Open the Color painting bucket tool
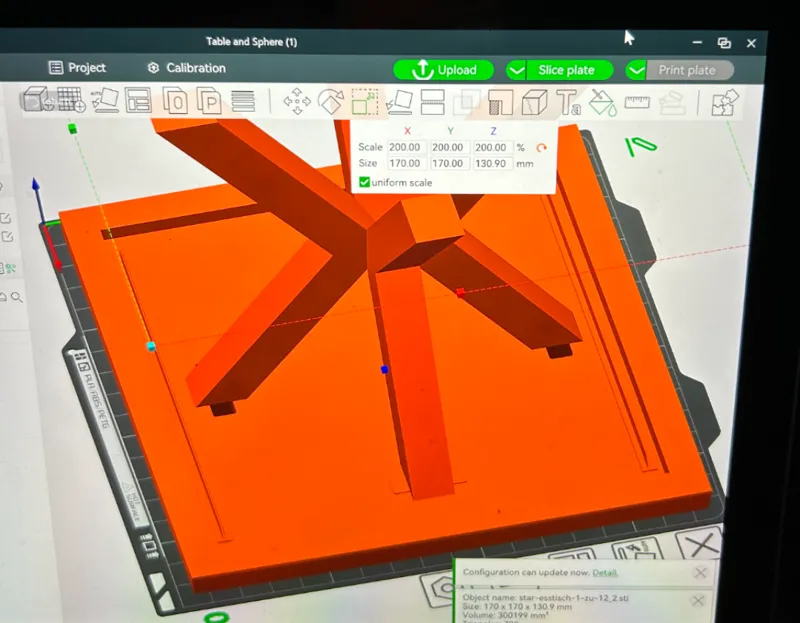The width and height of the screenshot is (800, 623). 603,103
